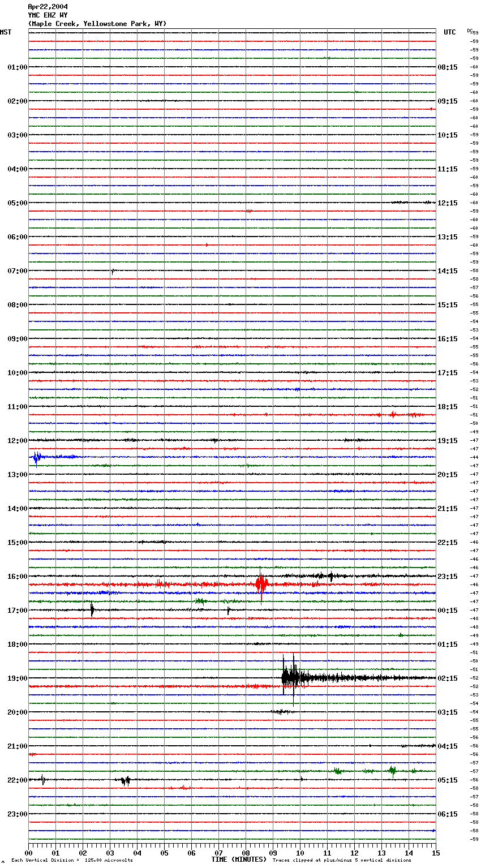Click the 12:15 UTC time label
Screen dimensions: 481x868
448,203
